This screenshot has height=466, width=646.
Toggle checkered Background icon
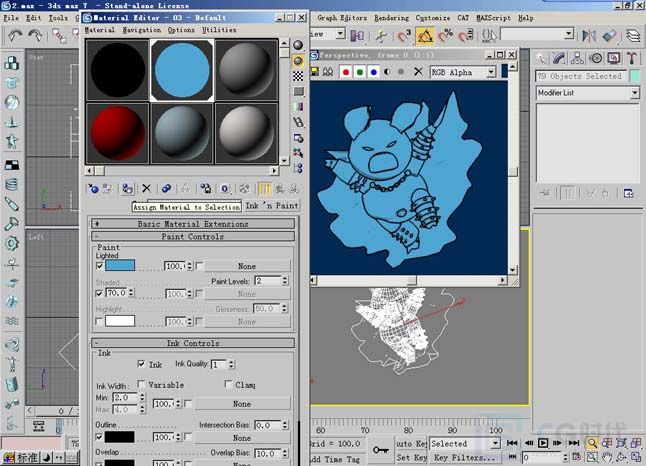pyautogui.click(x=298, y=76)
